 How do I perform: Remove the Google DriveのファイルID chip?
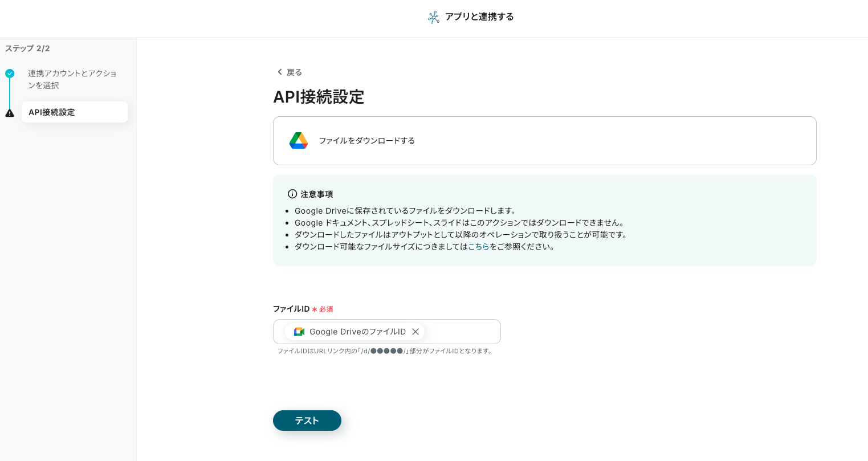coord(415,332)
